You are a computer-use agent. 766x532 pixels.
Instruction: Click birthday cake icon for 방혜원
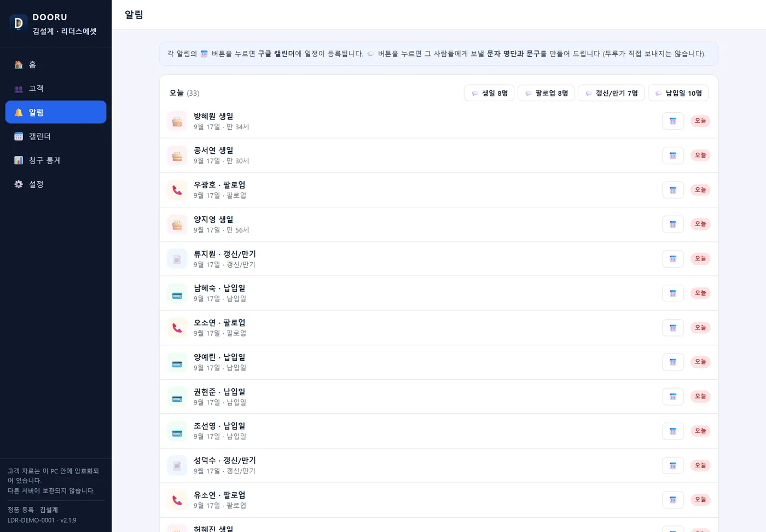coord(177,121)
